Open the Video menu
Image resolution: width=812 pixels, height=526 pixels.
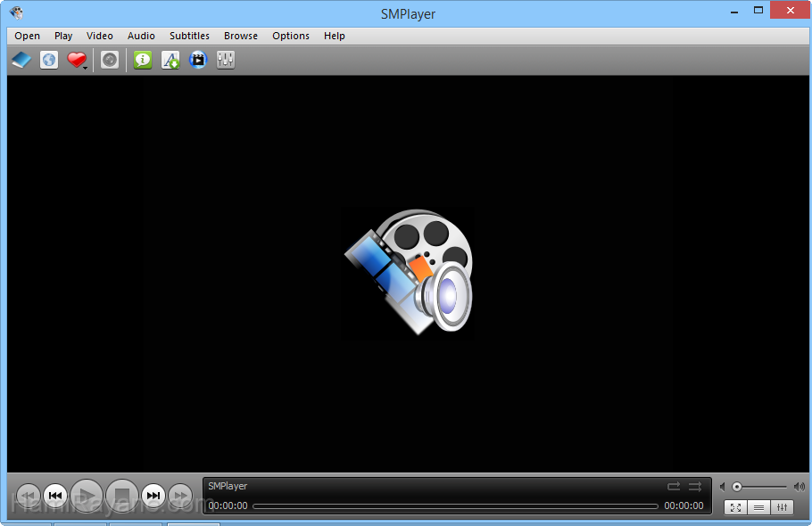coord(99,36)
